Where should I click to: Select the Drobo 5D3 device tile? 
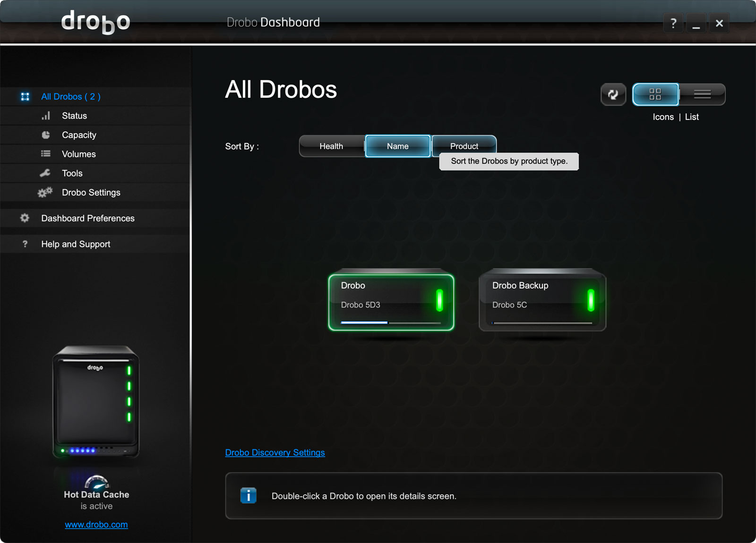pos(391,301)
